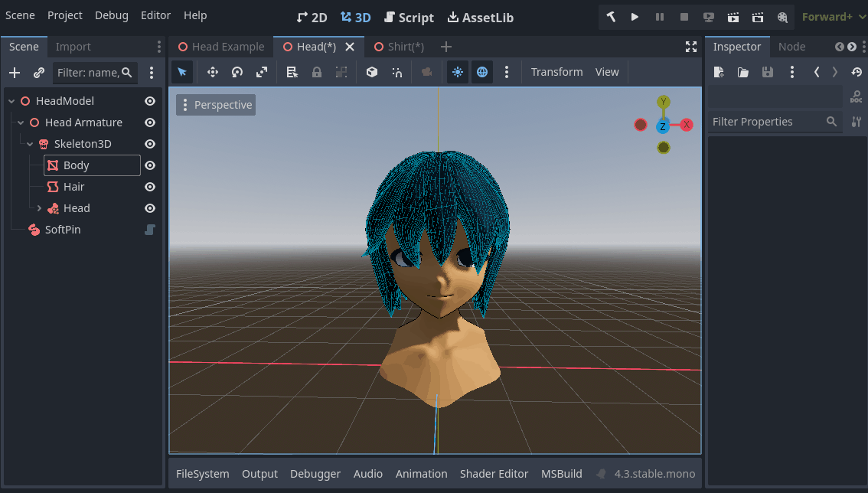This screenshot has height=493, width=868.
Task: Toggle Body node visibility eye
Action: pos(149,165)
